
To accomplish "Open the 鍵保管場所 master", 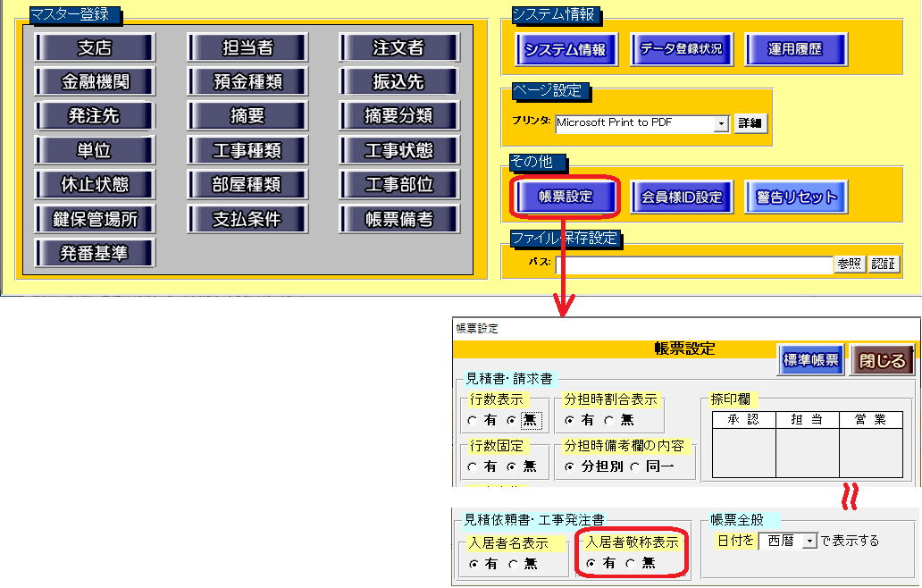I will tap(95, 219).
